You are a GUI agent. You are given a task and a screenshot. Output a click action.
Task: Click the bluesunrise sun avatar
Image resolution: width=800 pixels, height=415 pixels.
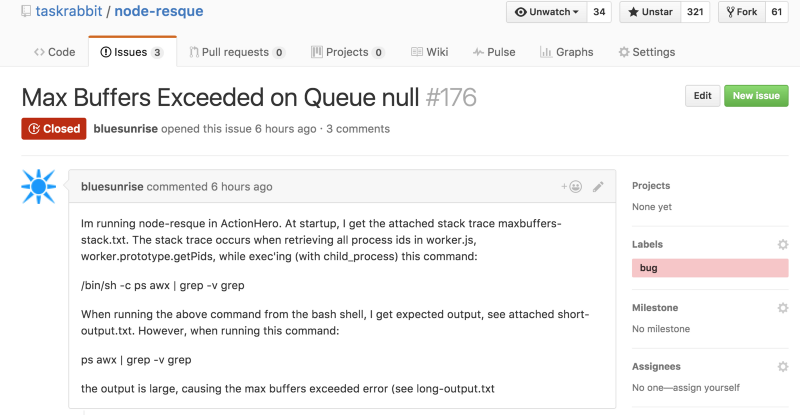tap(39, 187)
